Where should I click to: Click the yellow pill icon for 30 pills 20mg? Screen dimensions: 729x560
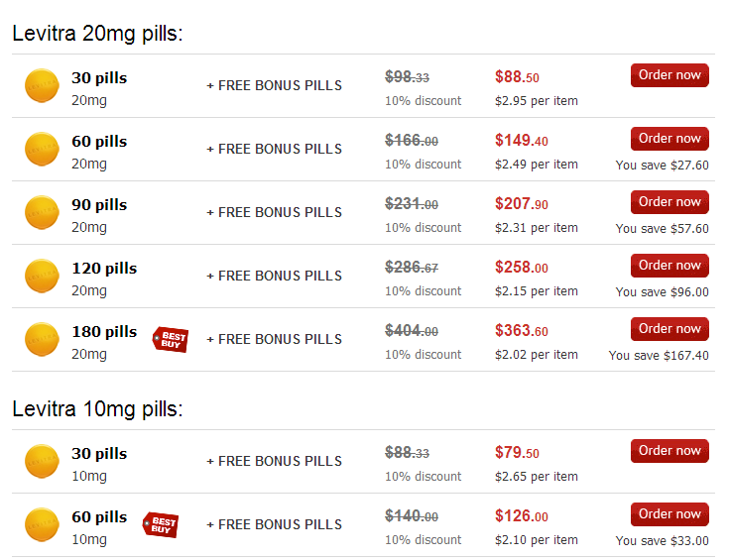(42, 85)
